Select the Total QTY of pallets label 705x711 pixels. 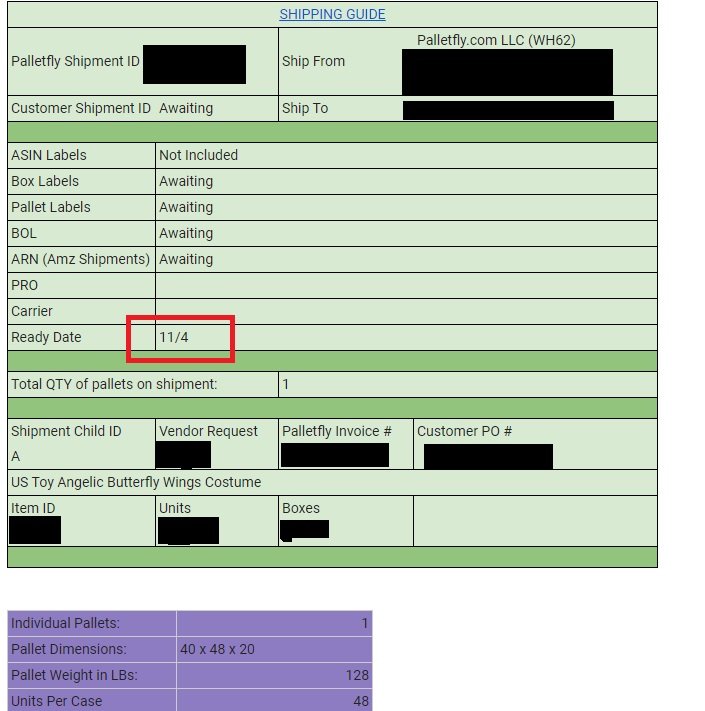point(114,384)
